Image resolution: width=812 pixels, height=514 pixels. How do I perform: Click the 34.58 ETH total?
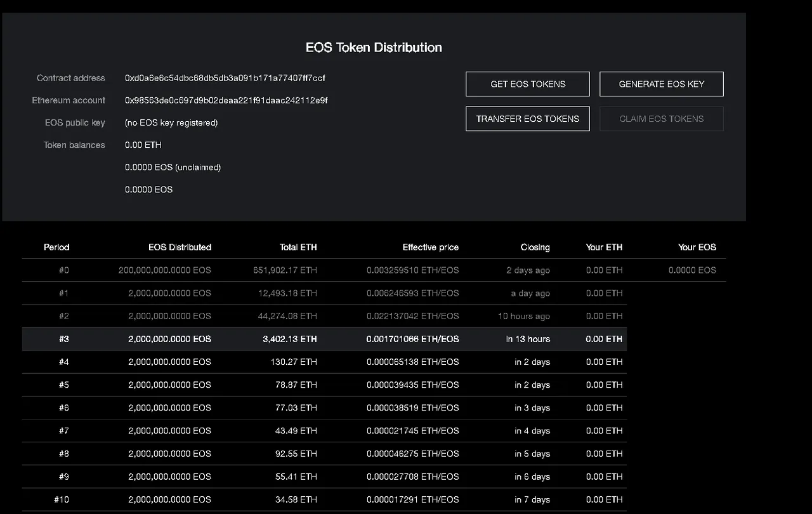pos(296,499)
